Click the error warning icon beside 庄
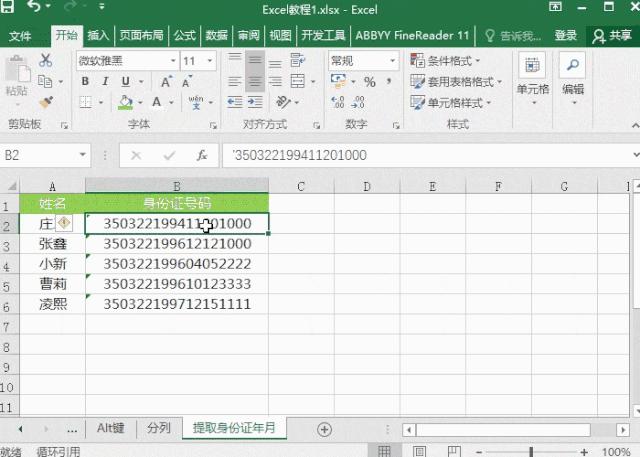Screen dimensions: 640x457 click(x=64, y=223)
